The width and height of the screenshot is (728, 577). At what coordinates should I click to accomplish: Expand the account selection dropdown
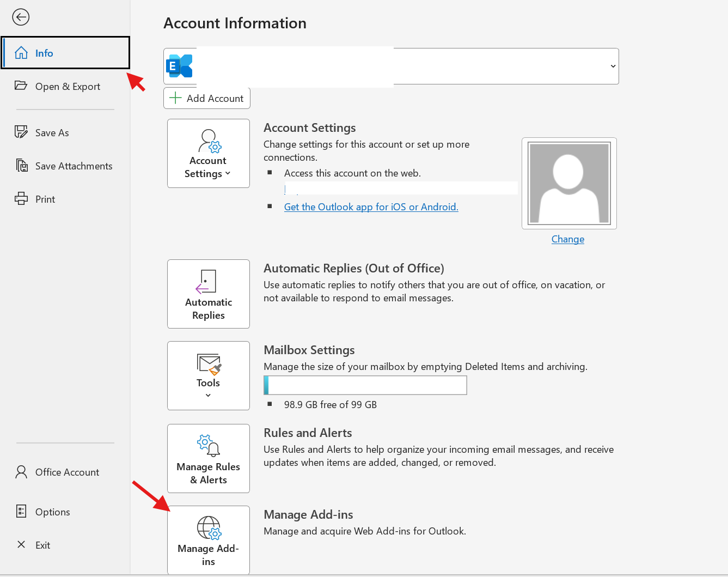613,66
